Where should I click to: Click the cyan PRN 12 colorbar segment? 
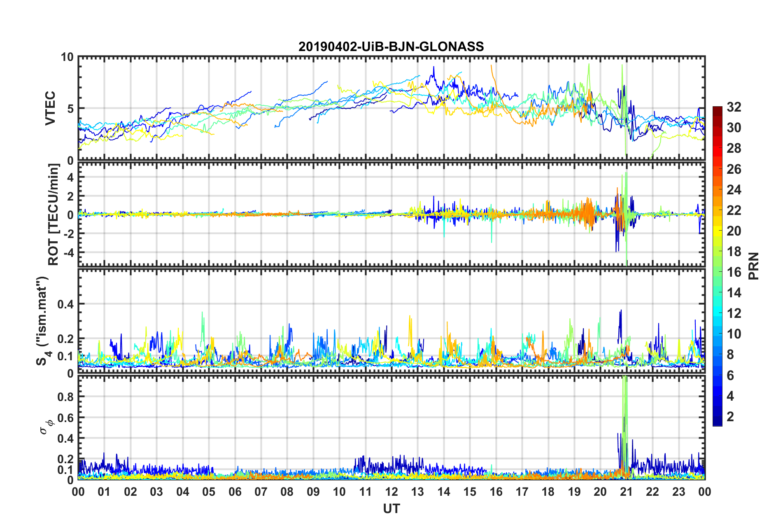pyautogui.click(x=717, y=313)
